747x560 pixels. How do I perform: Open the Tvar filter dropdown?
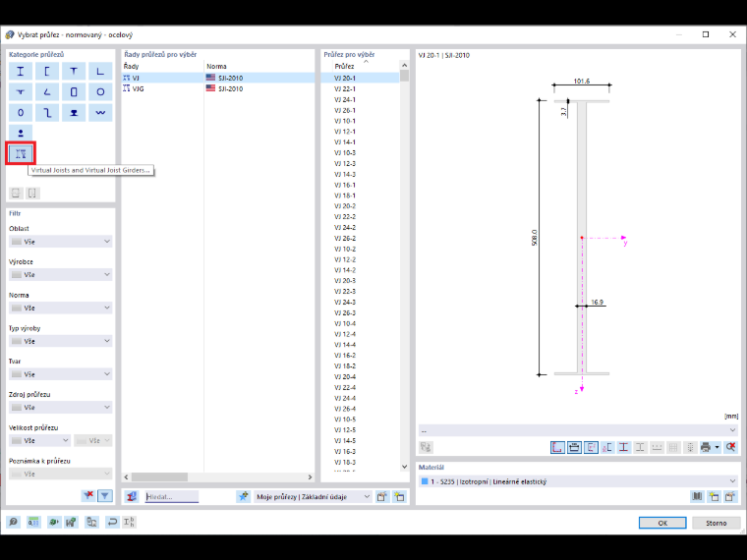[x=61, y=374]
